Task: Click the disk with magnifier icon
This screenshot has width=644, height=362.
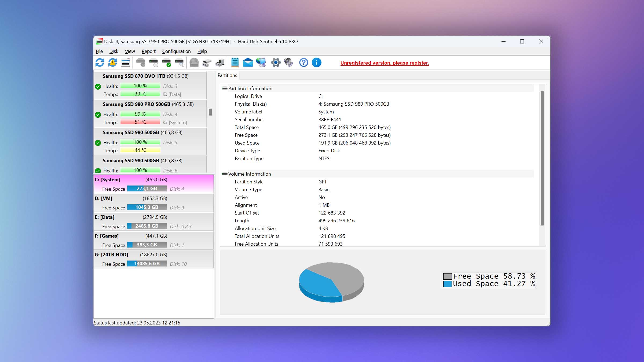Action: click(x=179, y=63)
